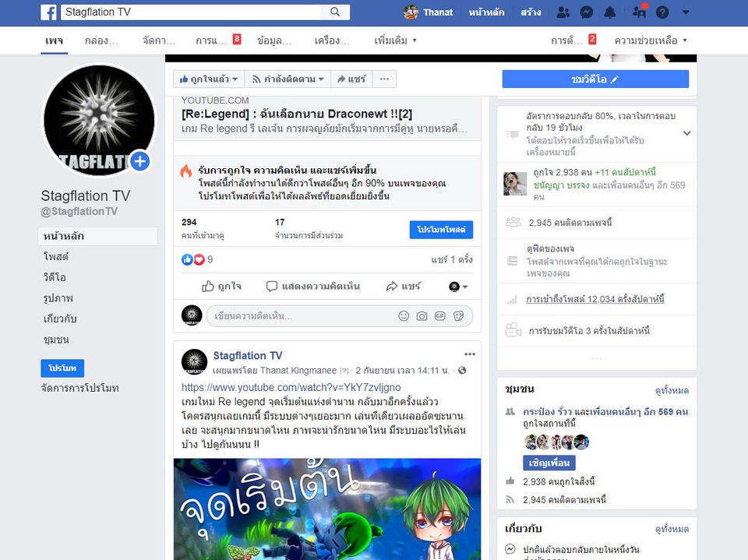Expand the response rate section chevron
This screenshot has height=560, width=748.
[x=687, y=133]
